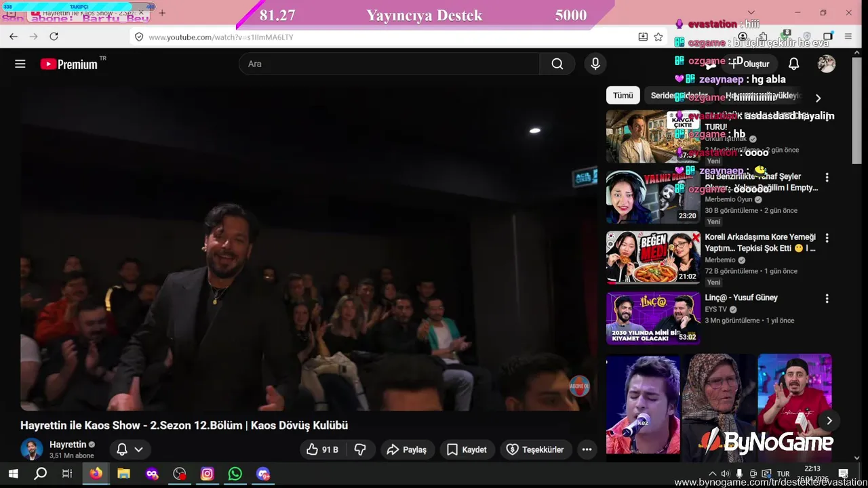The width and height of the screenshot is (868, 488).
Task: Open Orkun Işıtmak video thumbnail
Action: (x=653, y=136)
